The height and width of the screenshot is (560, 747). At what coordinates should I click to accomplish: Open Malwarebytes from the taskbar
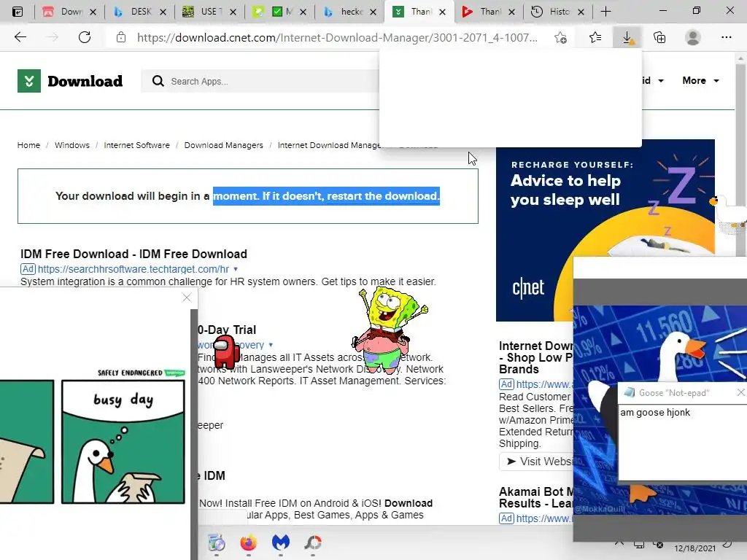281,542
